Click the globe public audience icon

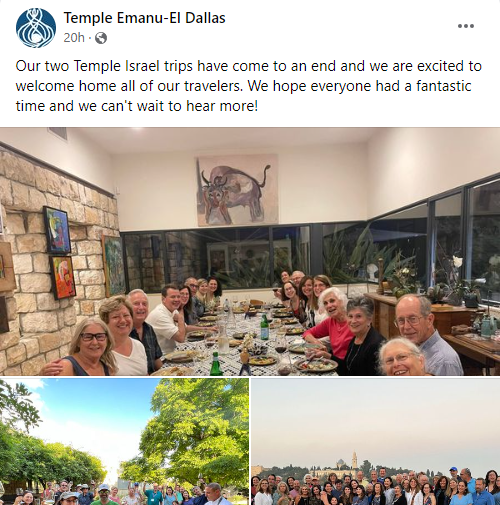[x=101, y=38]
